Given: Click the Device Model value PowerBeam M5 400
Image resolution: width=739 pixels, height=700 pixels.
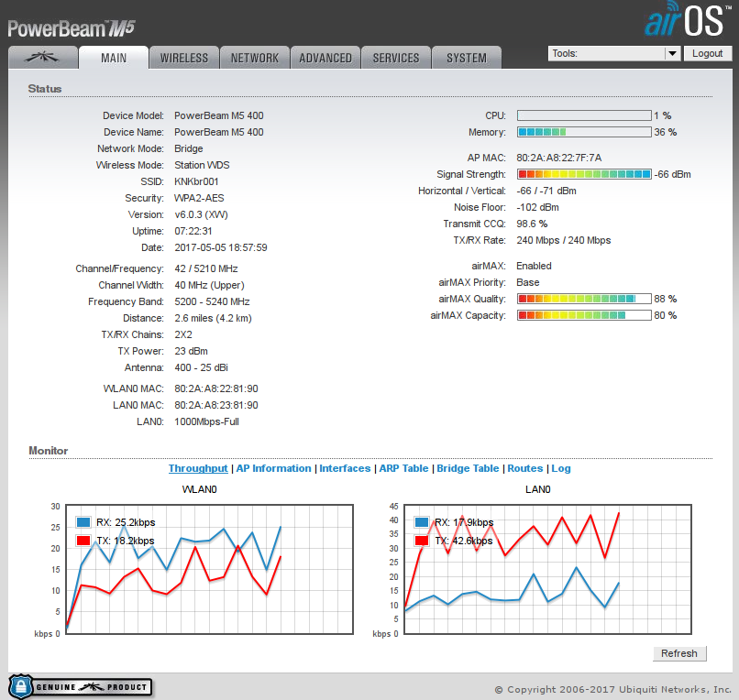Looking at the screenshot, I should [x=219, y=115].
